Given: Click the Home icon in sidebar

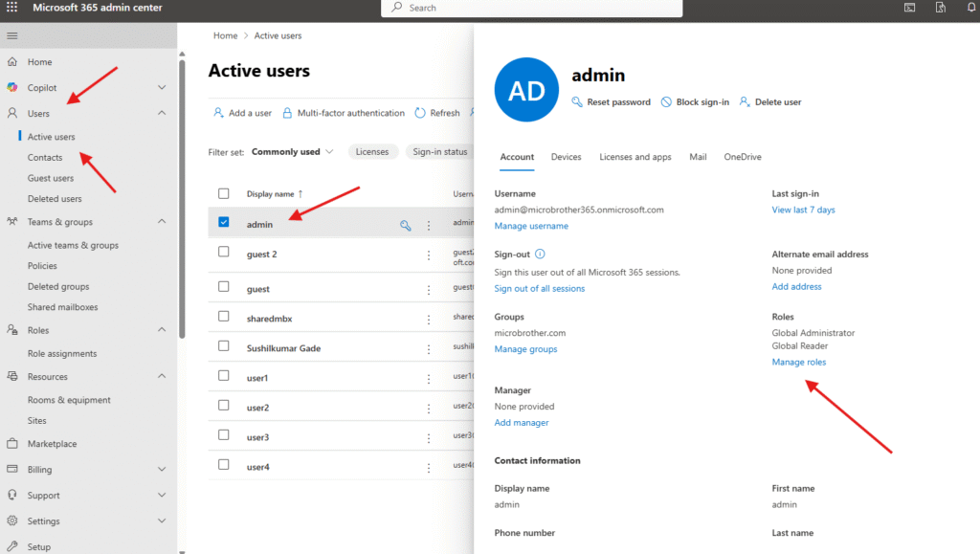Looking at the screenshot, I should tap(12, 62).
